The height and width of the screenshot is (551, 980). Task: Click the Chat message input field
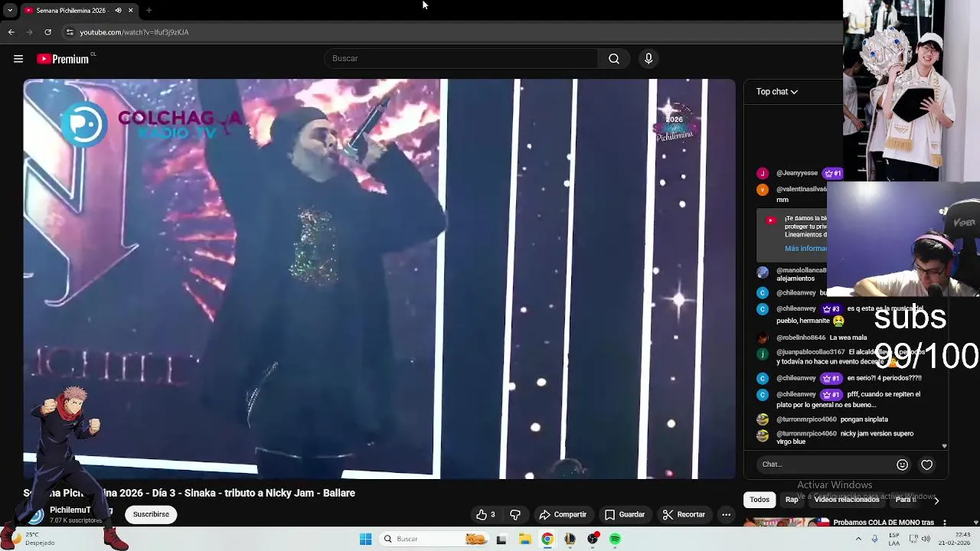827,465
